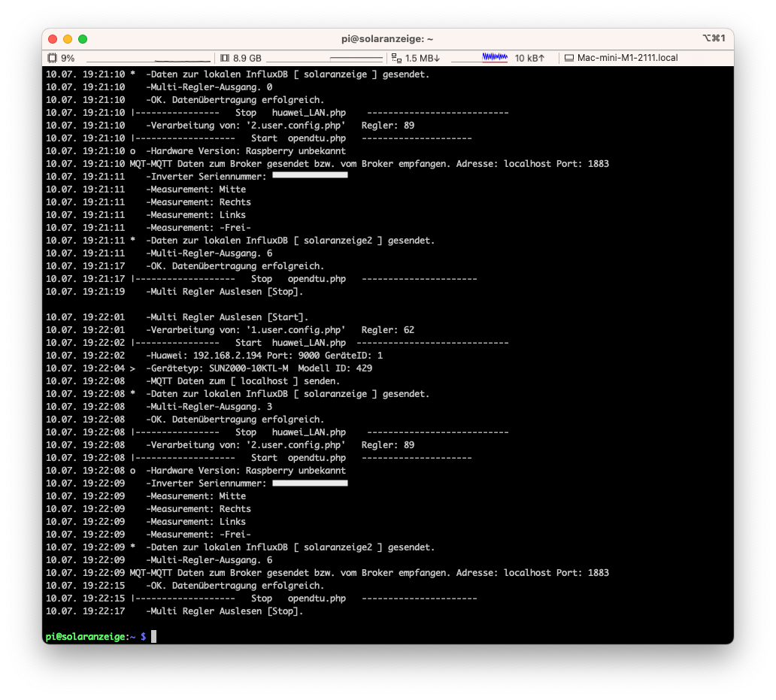Click the network icon beside 1.5 MB

tap(396, 58)
